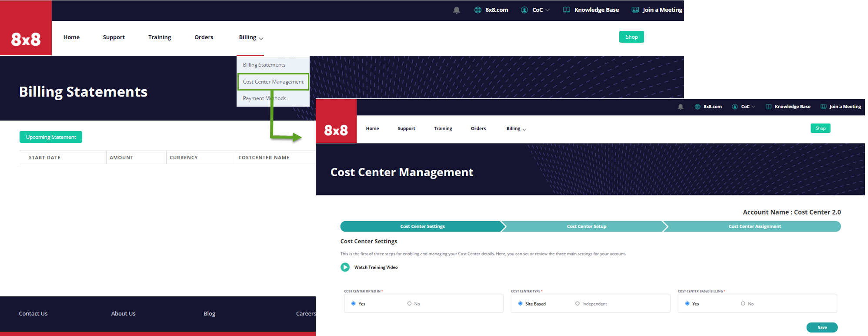This screenshot has height=336, width=868.
Task: Click Currency column header
Action: point(184,158)
